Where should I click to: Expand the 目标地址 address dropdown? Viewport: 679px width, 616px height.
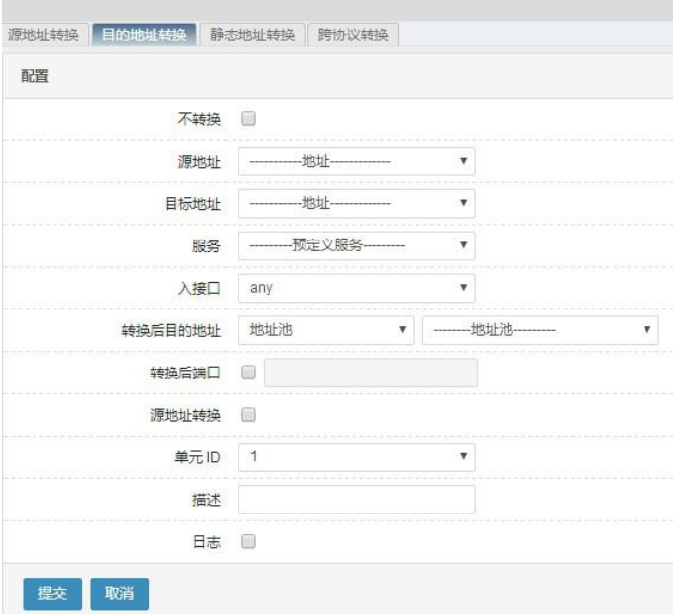357,203
